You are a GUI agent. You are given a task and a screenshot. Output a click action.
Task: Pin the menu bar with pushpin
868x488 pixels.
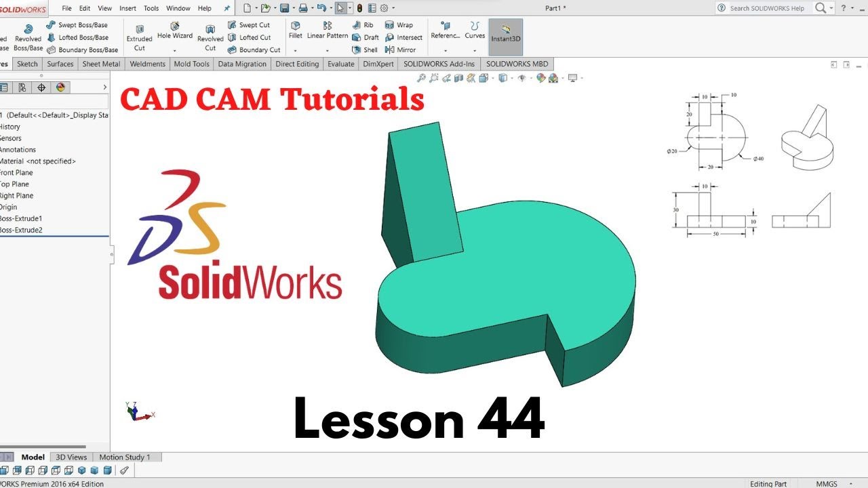[226, 8]
